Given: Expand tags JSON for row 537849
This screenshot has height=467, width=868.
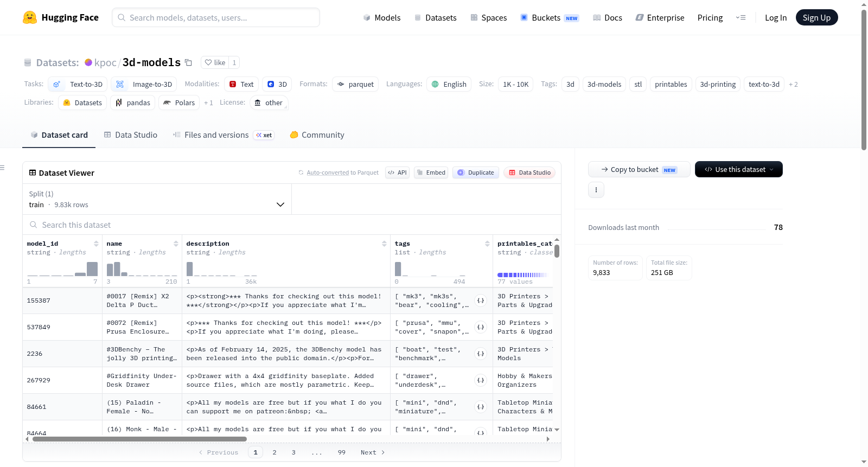Looking at the screenshot, I should 481,327.
